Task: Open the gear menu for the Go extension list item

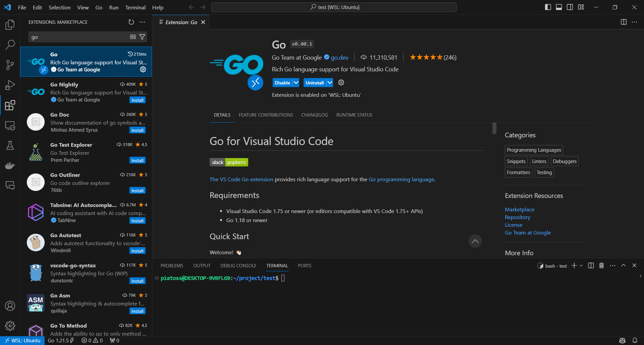Action: tap(143, 69)
